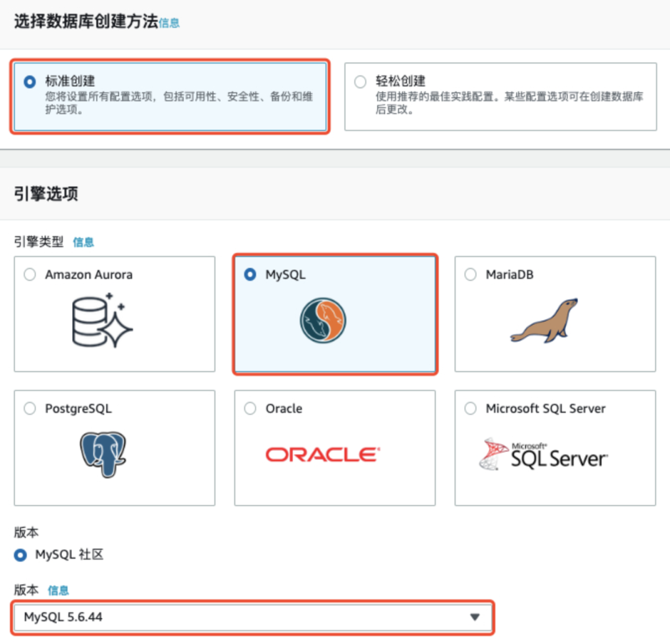This screenshot has width=670, height=644.
Task: Click the PostgreSQL label text
Action: (x=79, y=408)
